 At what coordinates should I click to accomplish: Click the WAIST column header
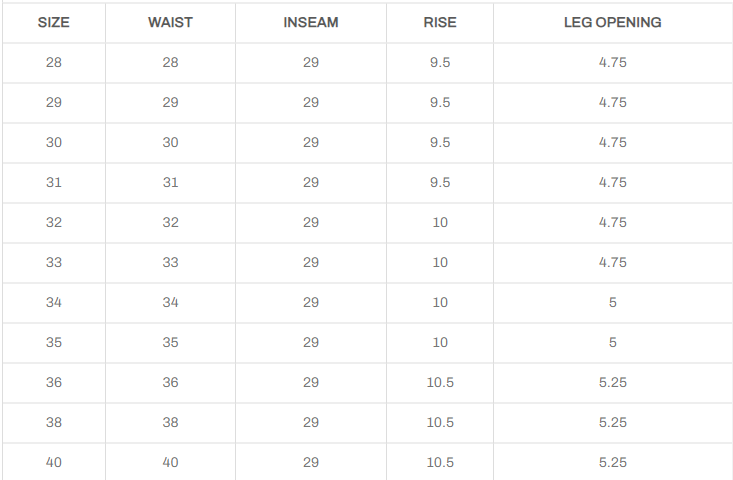[x=170, y=22]
